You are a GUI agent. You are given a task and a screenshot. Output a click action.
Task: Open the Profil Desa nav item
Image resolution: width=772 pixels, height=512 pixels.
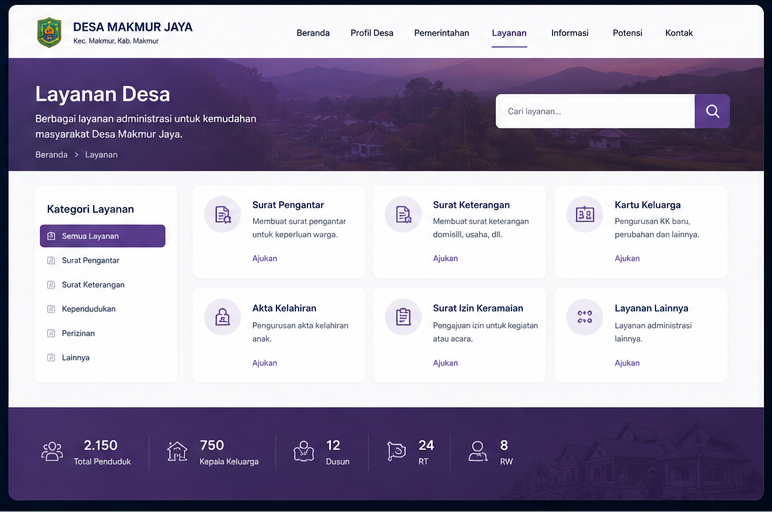(x=372, y=33)
